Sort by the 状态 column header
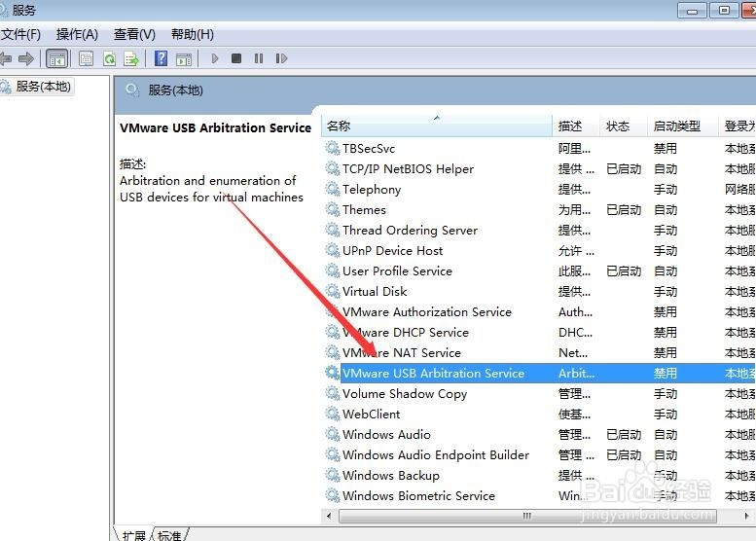This screenshot has width=756, height=541. [x=623, y=126]
